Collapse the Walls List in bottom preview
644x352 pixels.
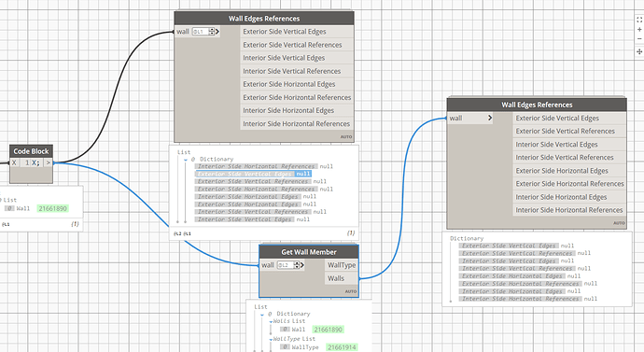pos(271,321)
